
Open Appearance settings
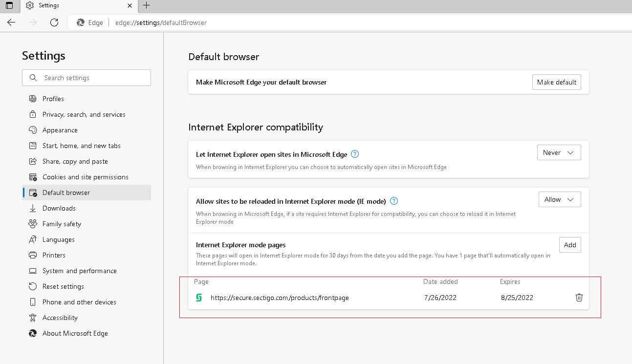click(87, 130)
